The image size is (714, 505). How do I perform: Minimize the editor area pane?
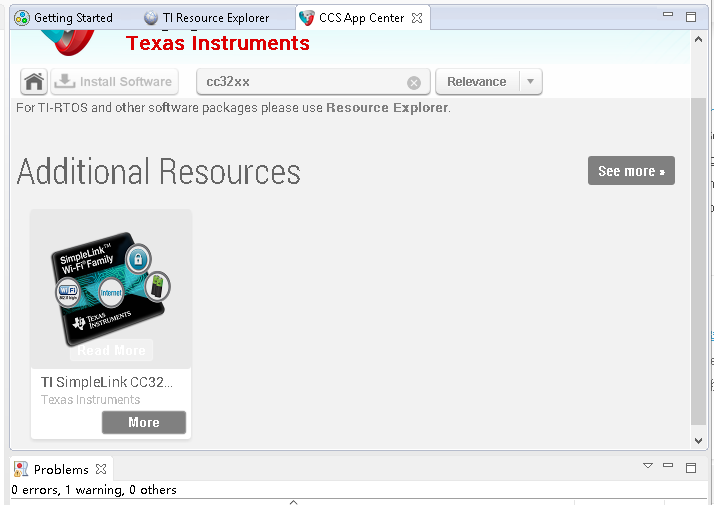click(668, 14)
